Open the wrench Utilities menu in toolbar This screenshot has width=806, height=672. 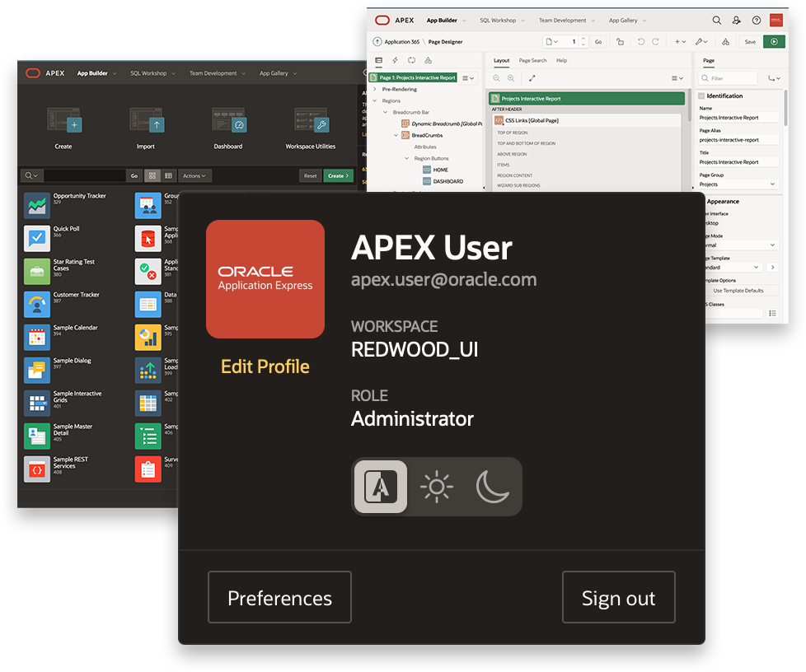701,42
